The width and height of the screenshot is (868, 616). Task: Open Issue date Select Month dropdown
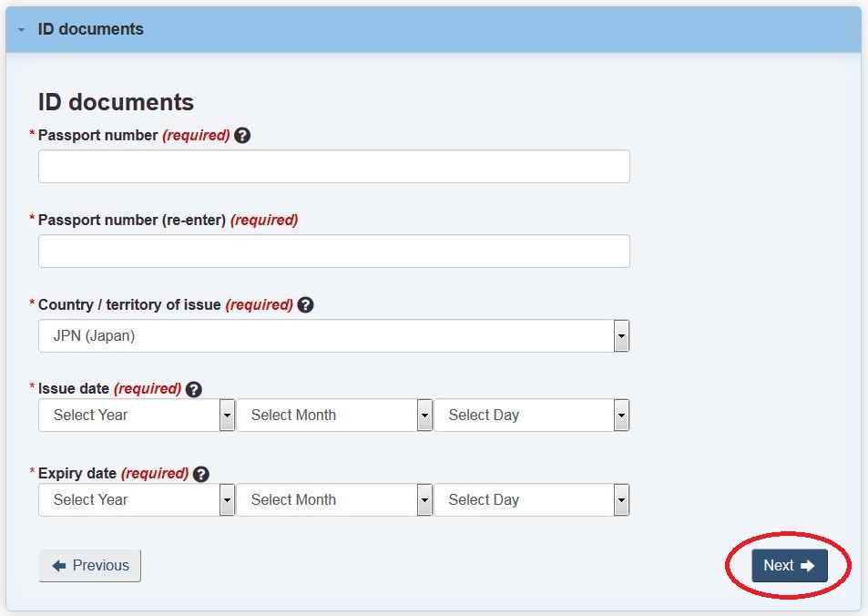[333, 415]
